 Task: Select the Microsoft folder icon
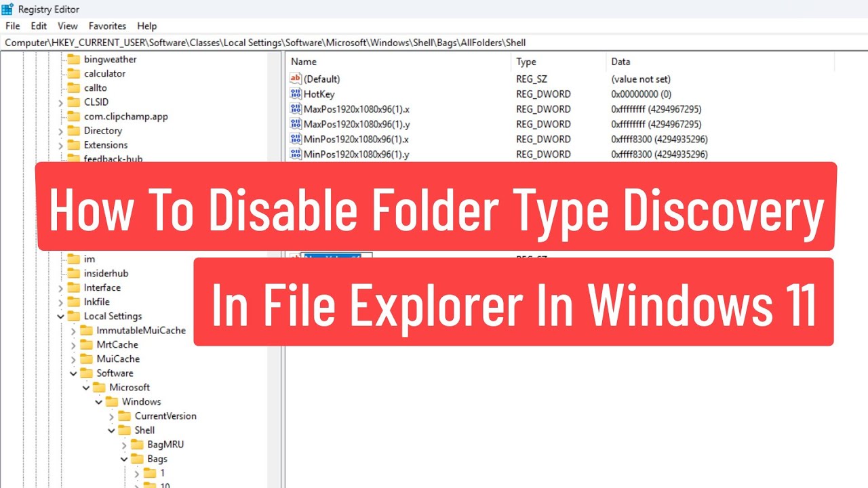click(x=99, y=387)
